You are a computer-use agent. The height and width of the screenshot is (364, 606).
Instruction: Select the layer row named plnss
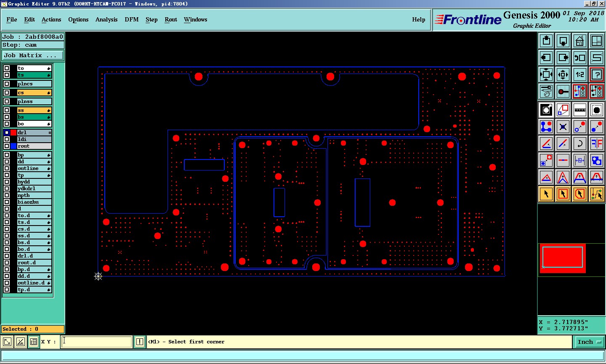[34, 101]
